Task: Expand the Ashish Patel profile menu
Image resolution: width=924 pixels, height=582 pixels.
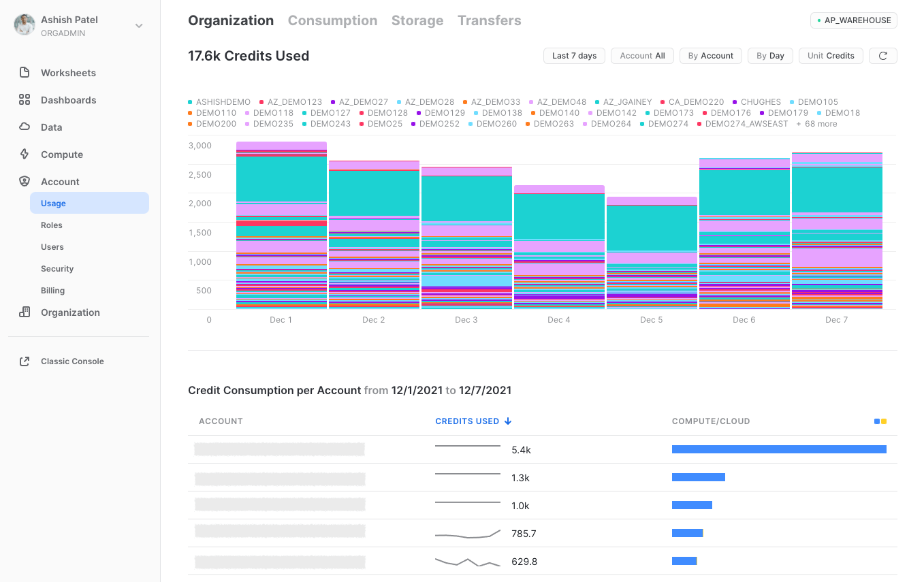Action: (138, 25)
